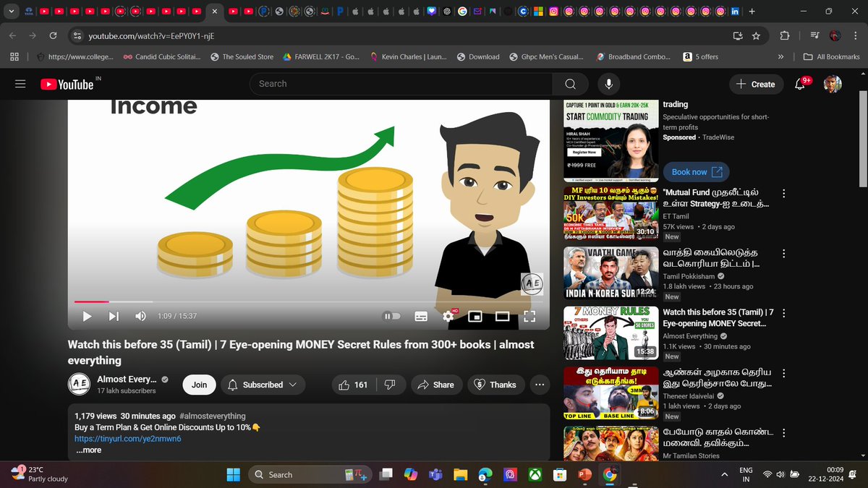Open more actions ellipsis under video
The height and width of the screenshot is (488, 868).
pos(540,385)
